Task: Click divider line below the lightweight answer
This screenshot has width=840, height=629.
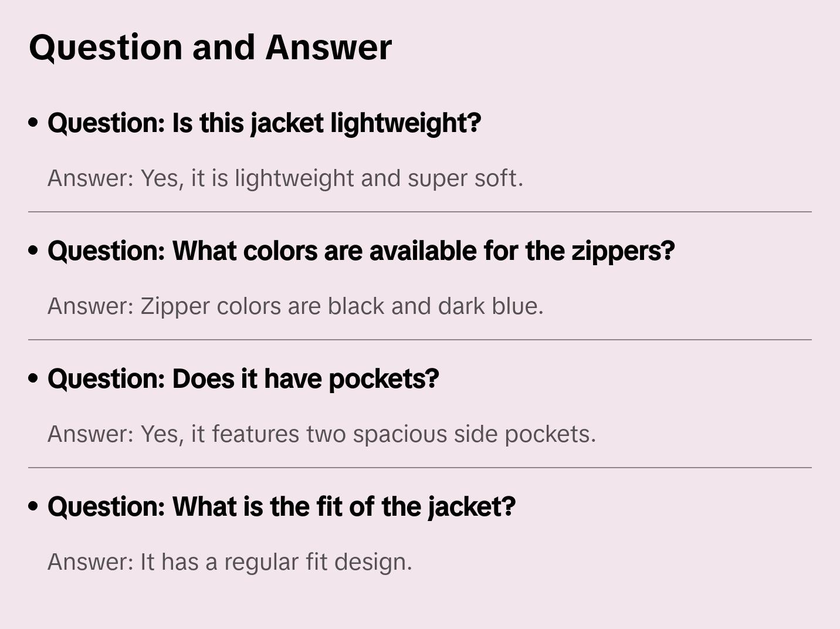Action: click(x=420, y=212)
